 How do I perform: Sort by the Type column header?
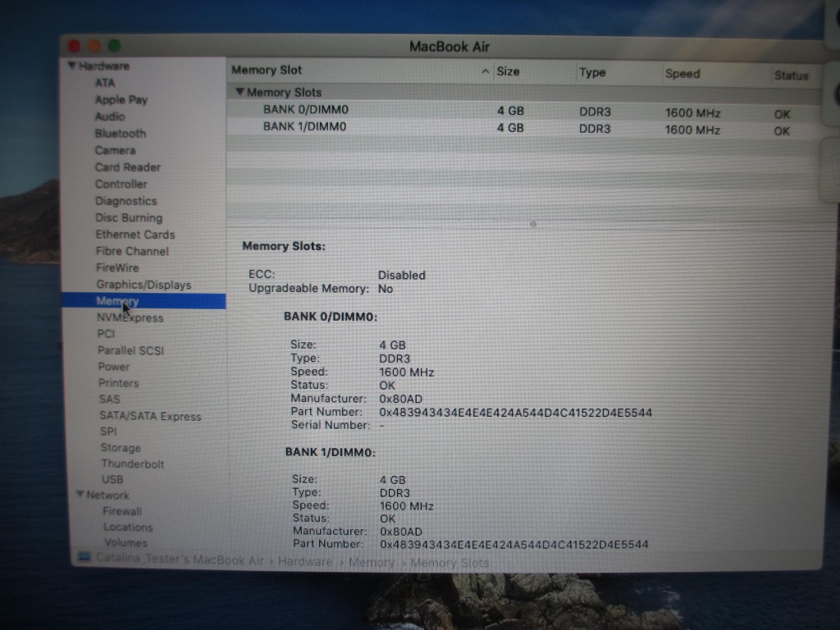click(x=592, y=72)
